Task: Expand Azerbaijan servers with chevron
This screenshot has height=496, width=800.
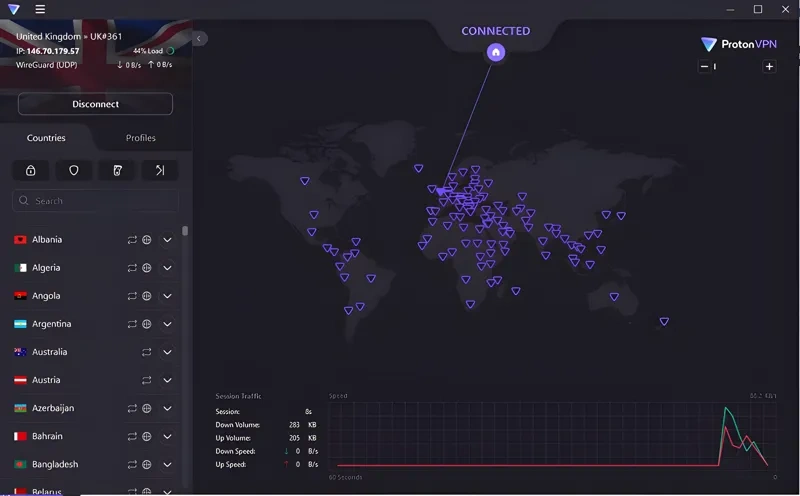Action: point(168,408)
